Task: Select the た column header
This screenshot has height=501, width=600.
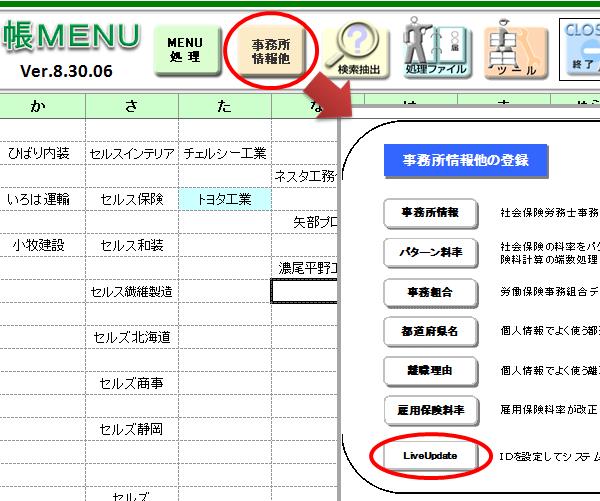Action: pos(225,106)
